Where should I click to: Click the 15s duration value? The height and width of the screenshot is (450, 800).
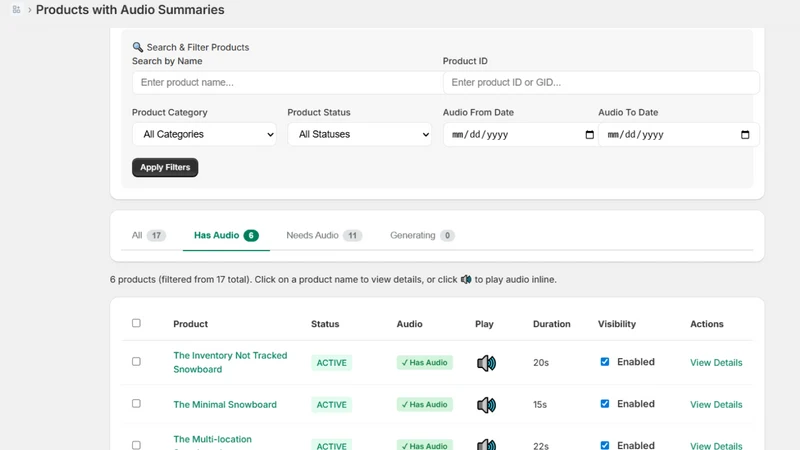click(540, 405)
